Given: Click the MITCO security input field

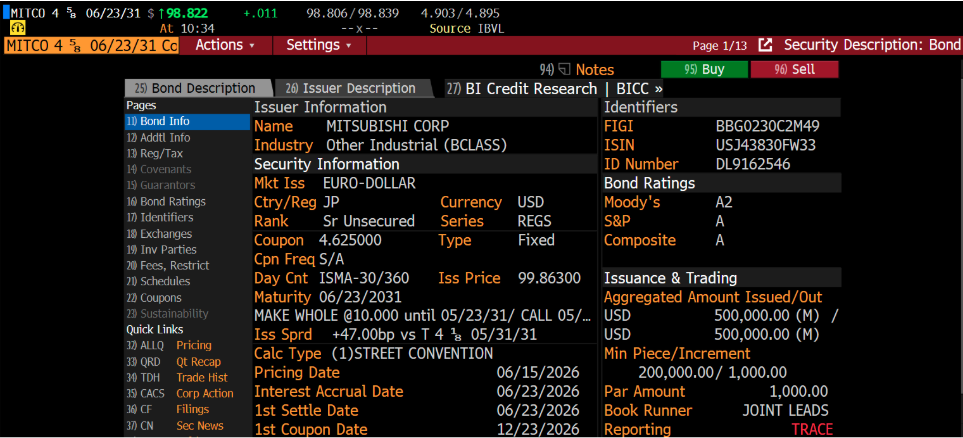Looking at the screenshot, I should 91,45.
